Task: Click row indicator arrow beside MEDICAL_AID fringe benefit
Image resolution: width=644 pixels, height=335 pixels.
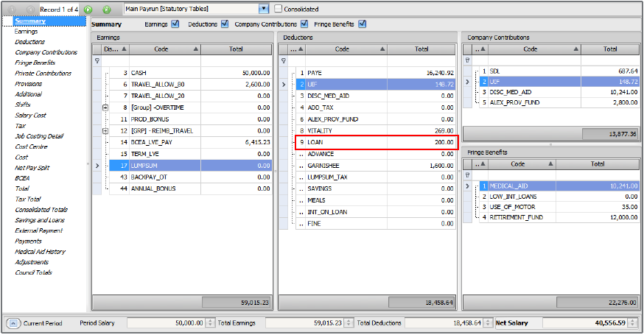Action: (467, 186)
